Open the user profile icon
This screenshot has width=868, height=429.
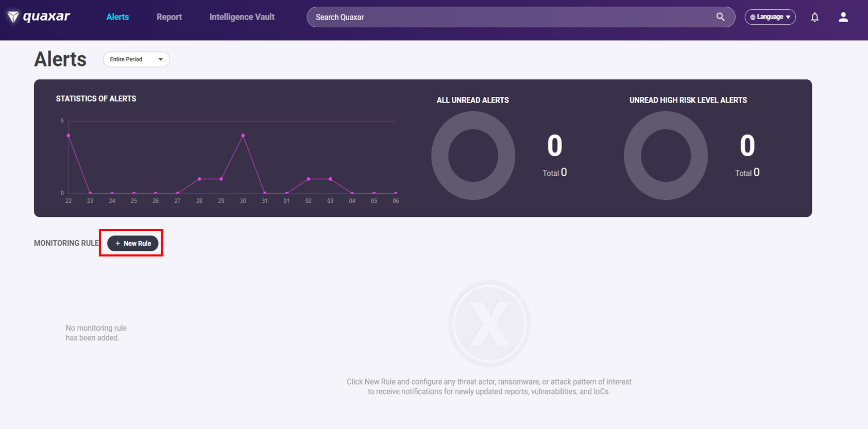[x=843, y=17]
